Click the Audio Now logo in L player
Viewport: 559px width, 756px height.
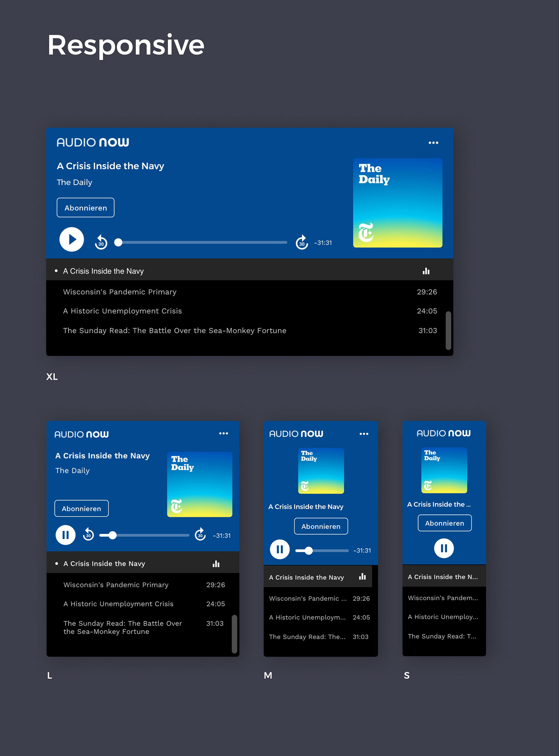click(82, 434)
